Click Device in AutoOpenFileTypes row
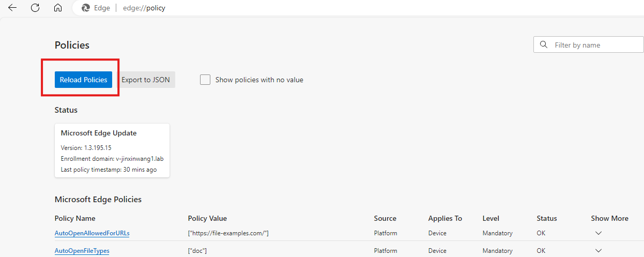Viewport: 644px width, 257px height. point(437,251)
